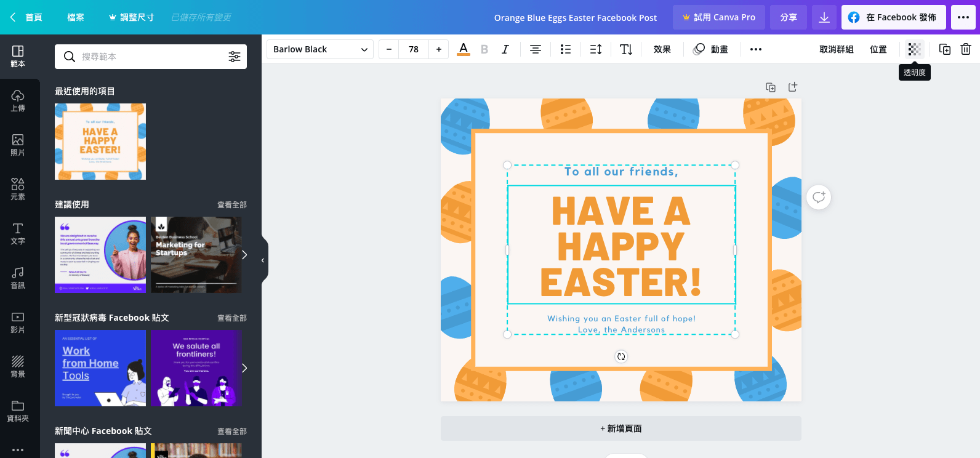Duplicate page icon above canvas
This screenshot has width=980, height=458.
click(x=771, y=87)
